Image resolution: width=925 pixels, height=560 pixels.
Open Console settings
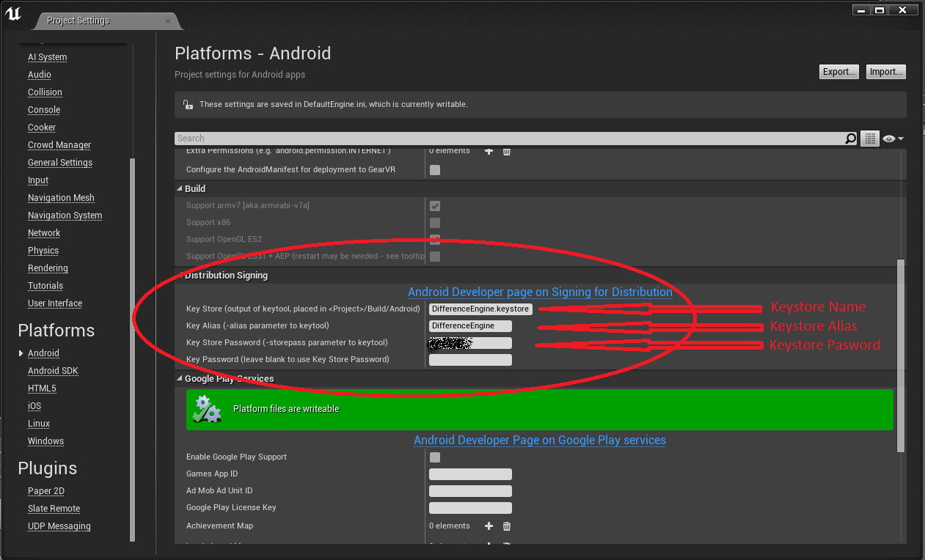44,110
